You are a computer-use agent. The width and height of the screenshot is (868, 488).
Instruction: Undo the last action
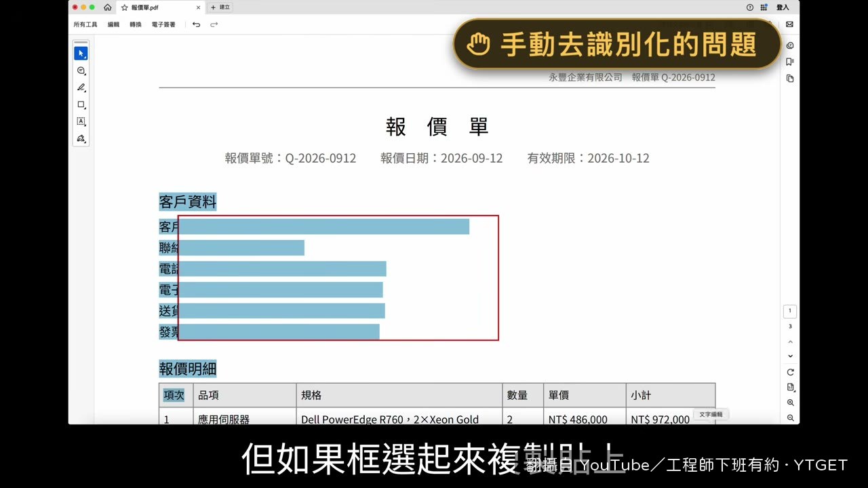point(196,24)
